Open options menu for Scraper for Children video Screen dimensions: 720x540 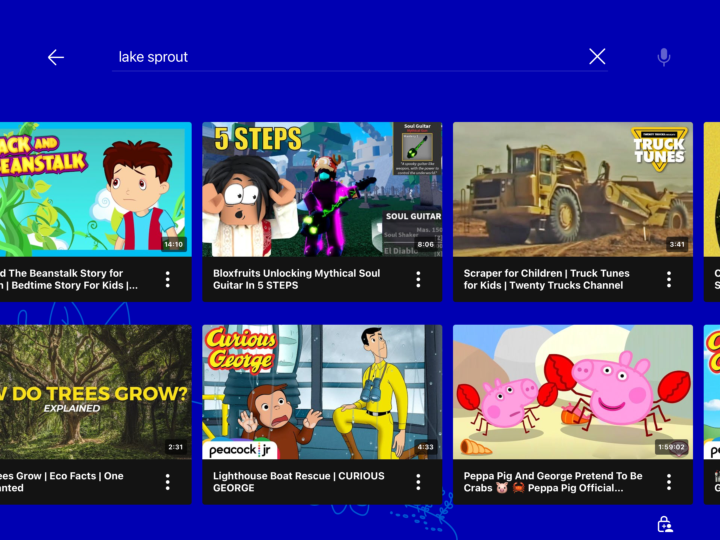tap(669, 279)
